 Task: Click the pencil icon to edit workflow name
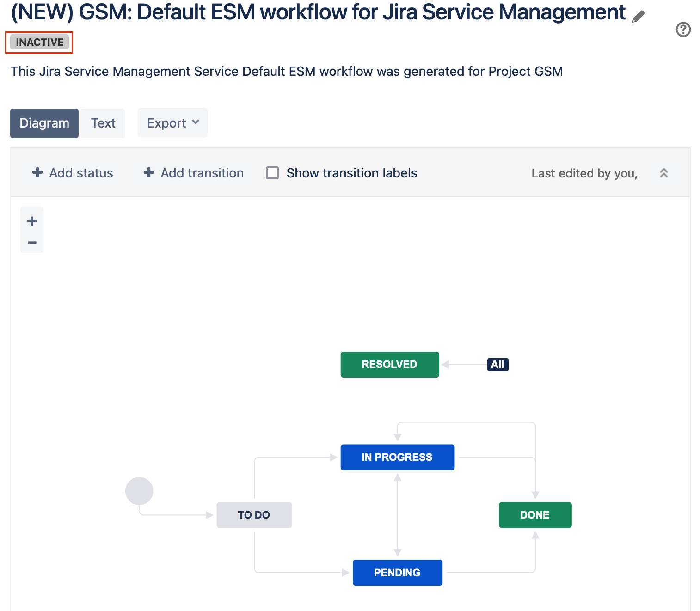point(639,17)
